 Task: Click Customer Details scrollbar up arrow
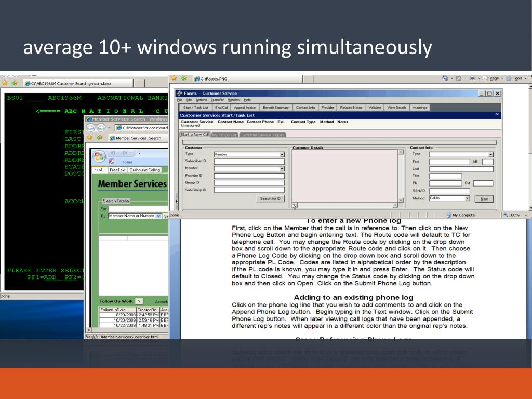pos(401,152)
